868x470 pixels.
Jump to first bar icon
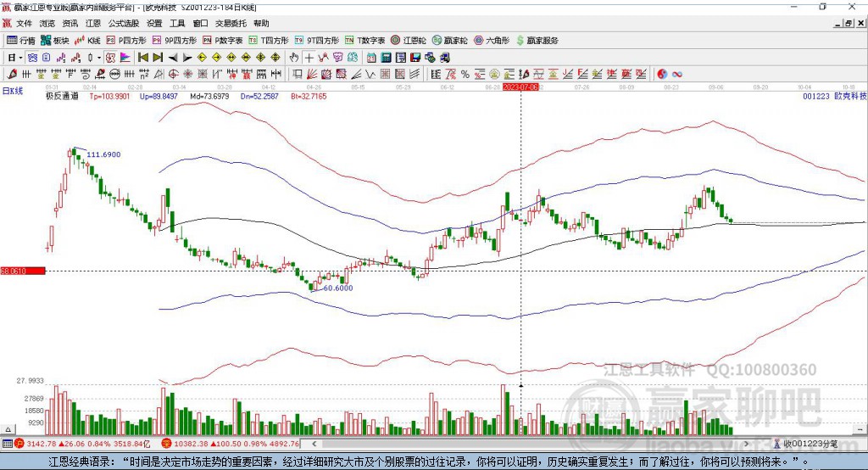142,58
